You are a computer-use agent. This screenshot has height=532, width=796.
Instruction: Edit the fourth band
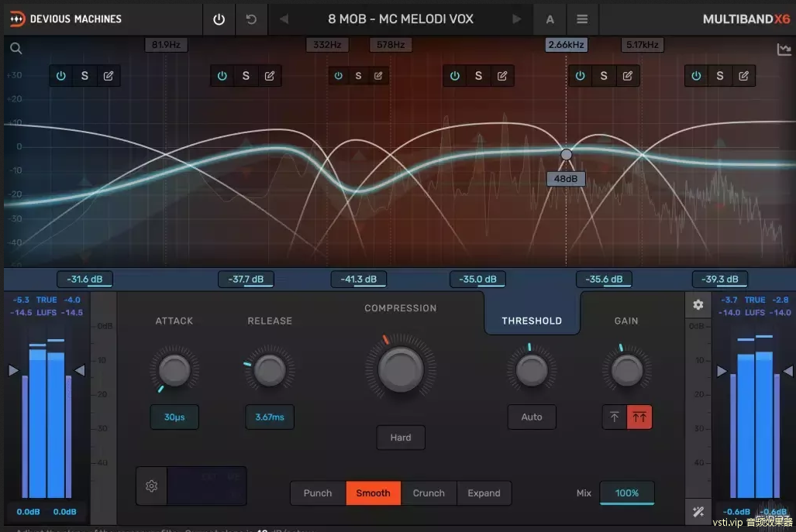[502, 76]
